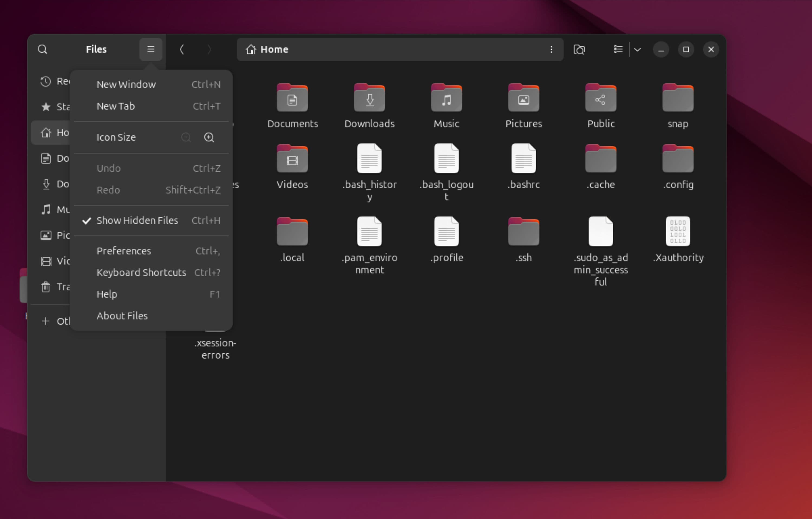812x519 pixels.
Task: Click the search magnifier icon
Action: pyautogui.click(x=42, y=50)
